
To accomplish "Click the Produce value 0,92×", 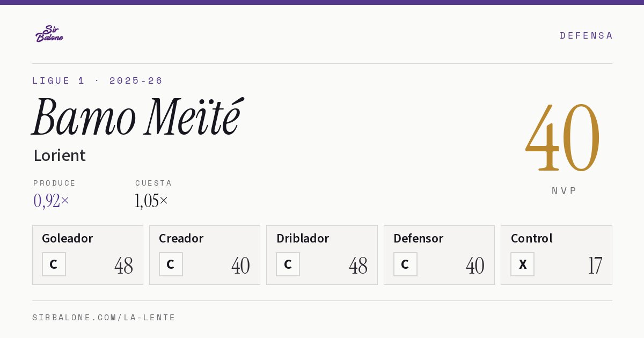I will pos(52,201).
